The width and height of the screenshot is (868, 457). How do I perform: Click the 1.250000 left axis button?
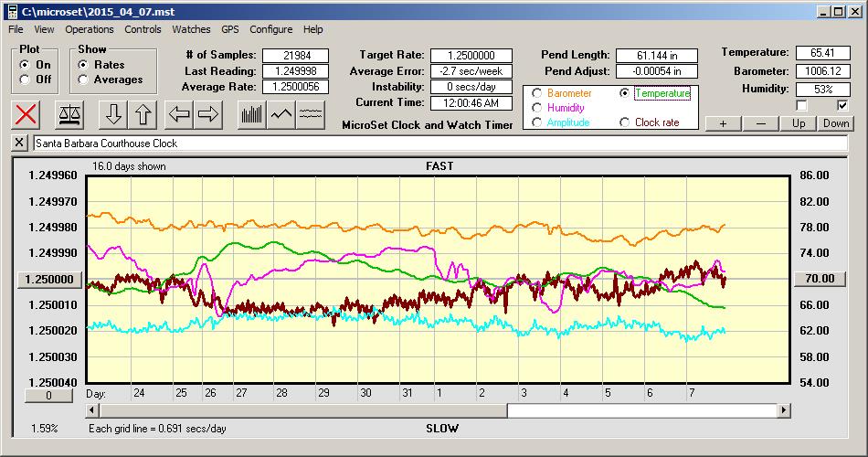49,279
